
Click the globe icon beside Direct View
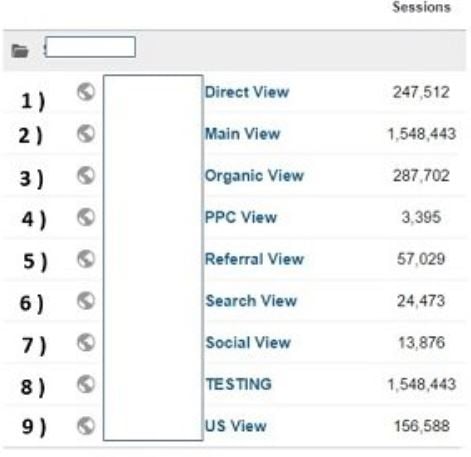pos(86,92)
